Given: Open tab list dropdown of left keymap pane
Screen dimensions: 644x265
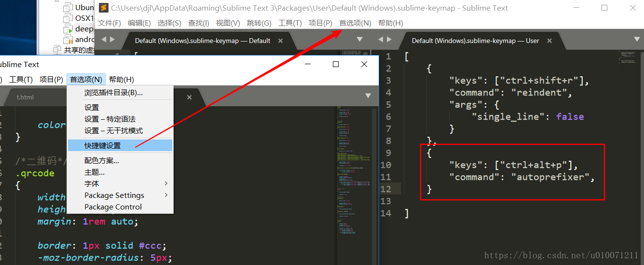Looking at the screenshot, I should coord(359,40).
